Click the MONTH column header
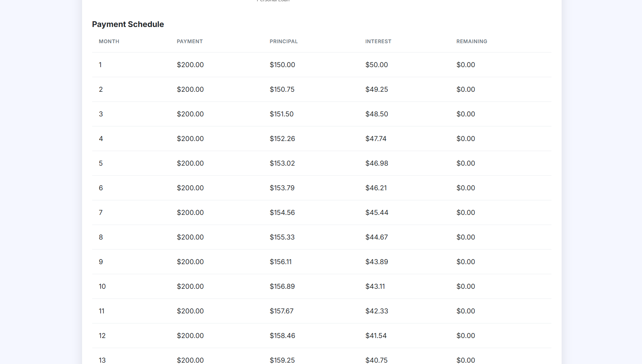The image size is (642, 364). tap(109, 41)
